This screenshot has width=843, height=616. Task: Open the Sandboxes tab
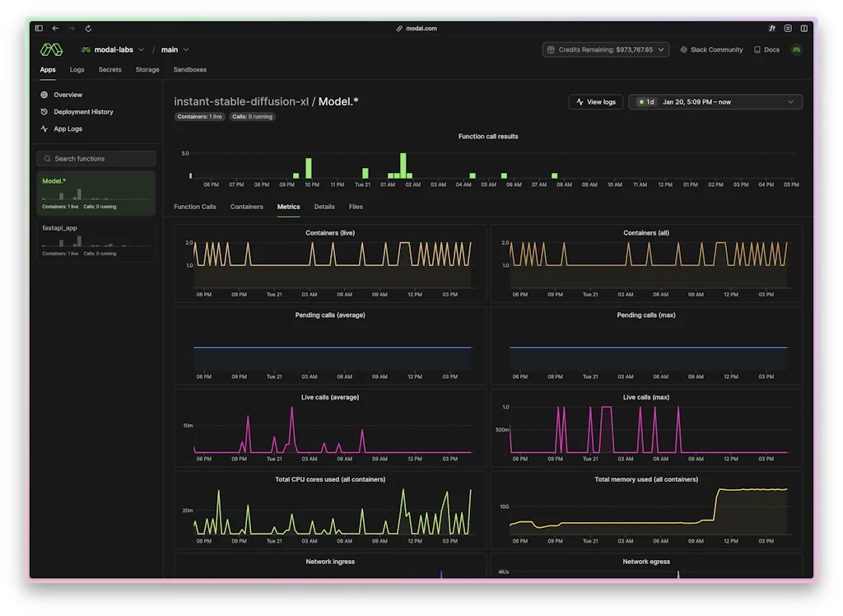point(189,69)
